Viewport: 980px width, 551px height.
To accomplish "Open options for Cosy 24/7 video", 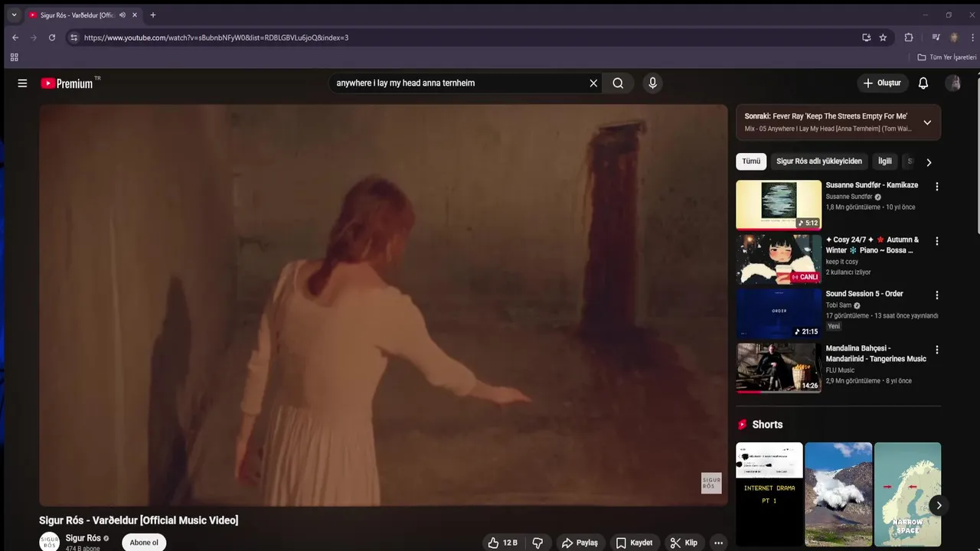I will coord(936,241).
